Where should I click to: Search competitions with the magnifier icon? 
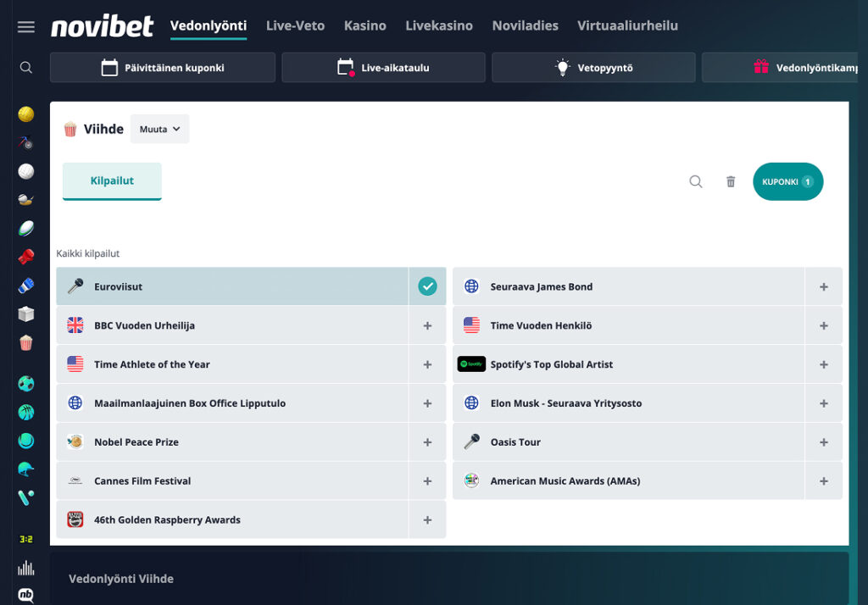696,181
